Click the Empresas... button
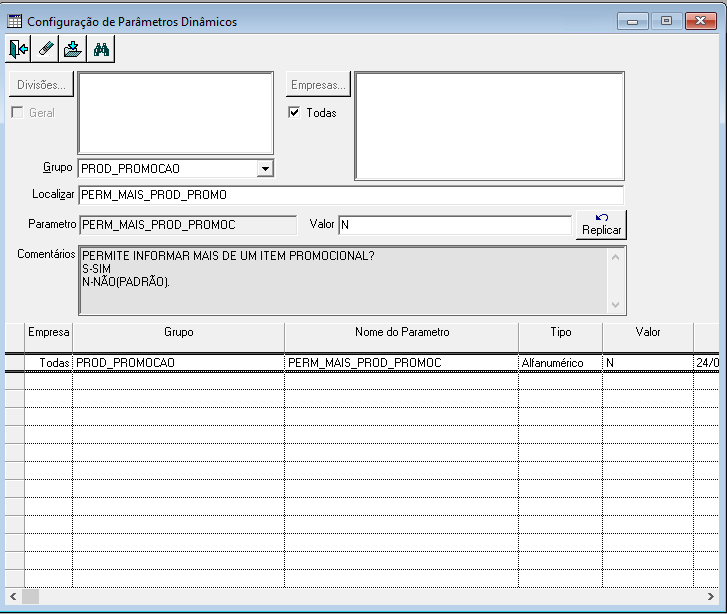Screen dimensions: 727x614 (x=318, y=84)
